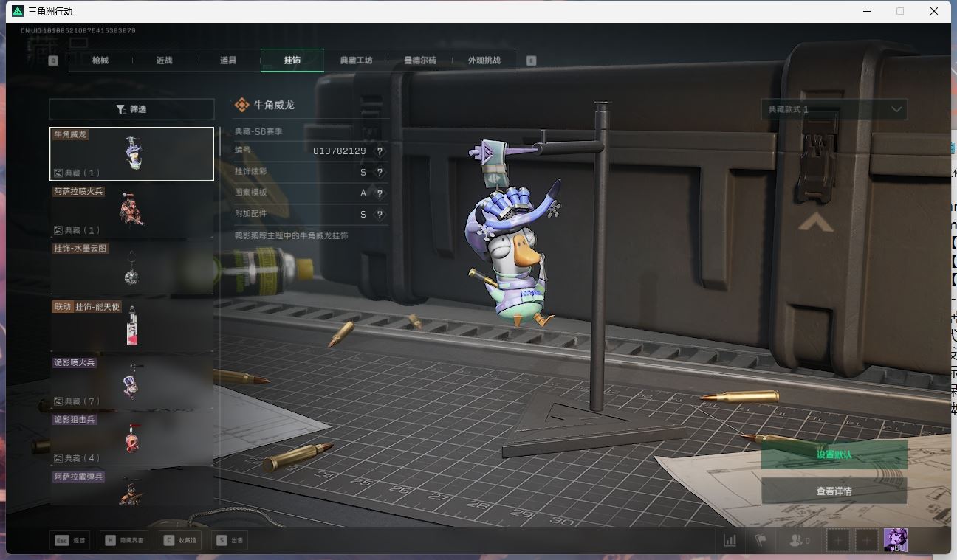The width and height of the screenshot is (957, 560).
Task: Switch to the 枪械 tab
Action: point(100,61)
